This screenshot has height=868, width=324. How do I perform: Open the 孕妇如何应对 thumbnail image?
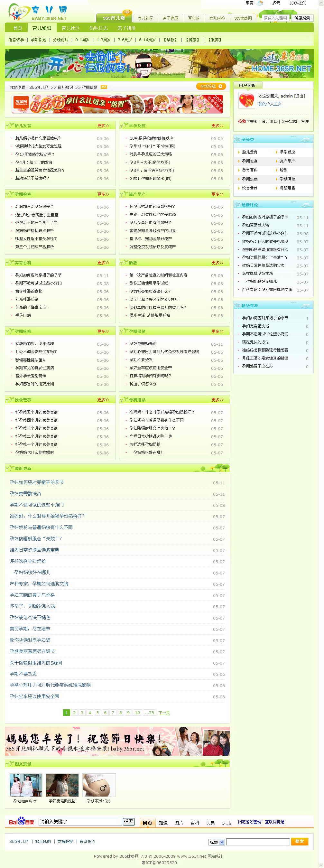pyautogui.click(x=26, y=785)
